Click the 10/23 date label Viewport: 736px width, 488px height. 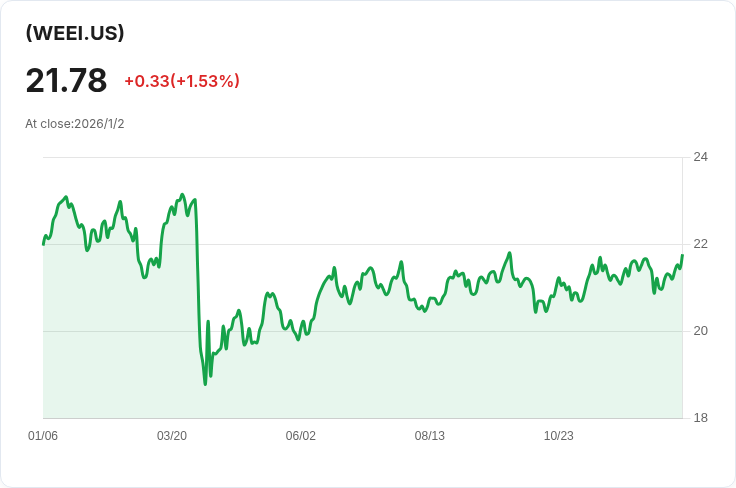click(x=559, y=436)
